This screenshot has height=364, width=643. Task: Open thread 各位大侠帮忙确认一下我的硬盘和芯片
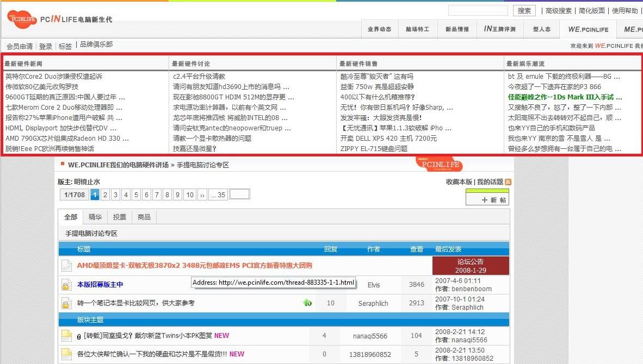[x=152, y=354]
